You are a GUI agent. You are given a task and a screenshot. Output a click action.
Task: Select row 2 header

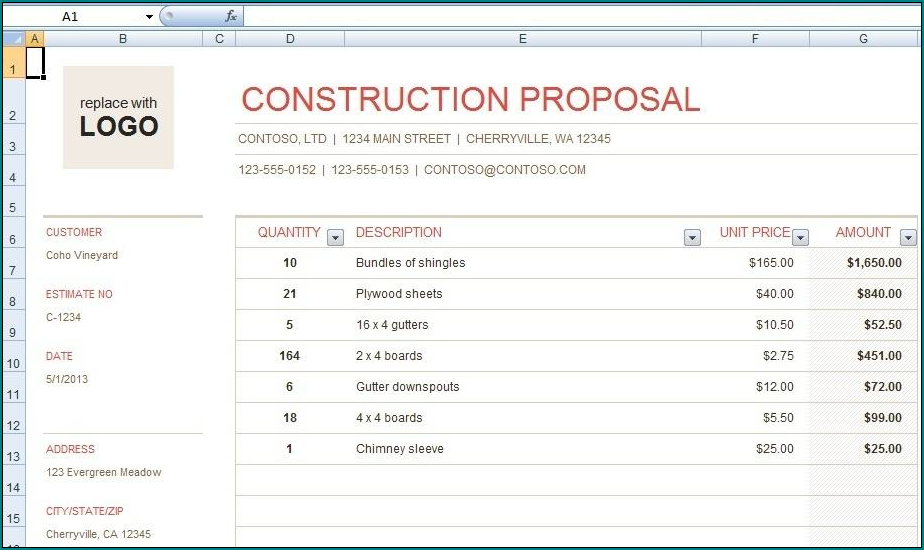click(x=14, y=101)
